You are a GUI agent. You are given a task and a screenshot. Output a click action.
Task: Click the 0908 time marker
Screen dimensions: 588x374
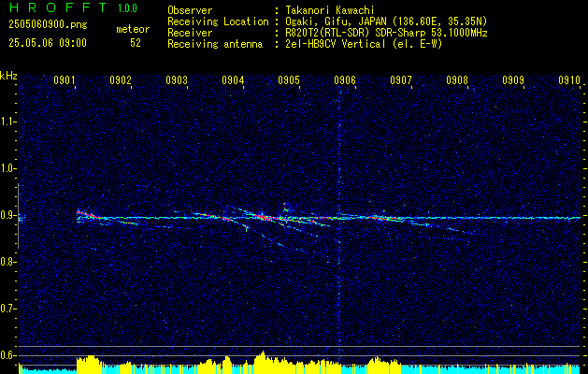click(x=457, y=79)
